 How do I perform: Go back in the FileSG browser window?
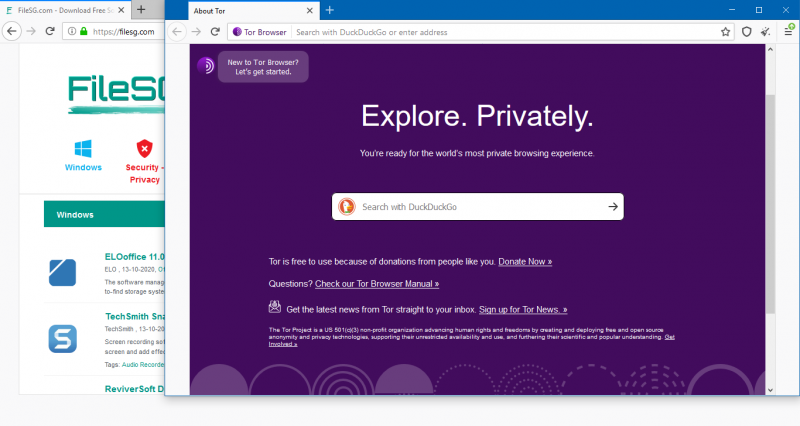point(12,31)
